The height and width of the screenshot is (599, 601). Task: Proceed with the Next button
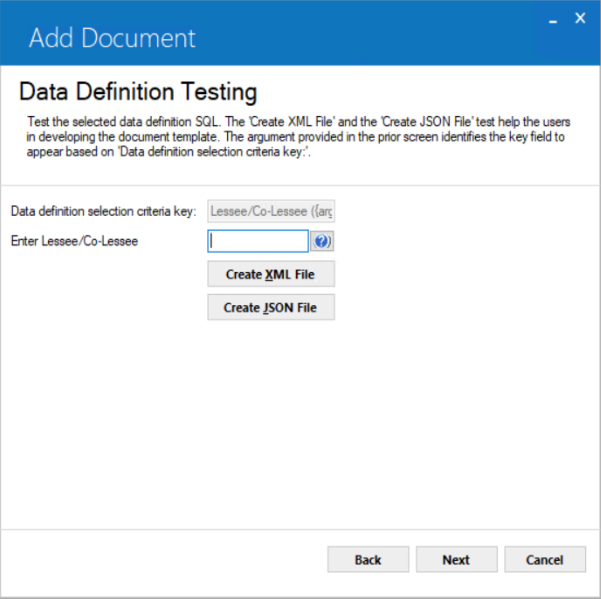tap(456, 560)
